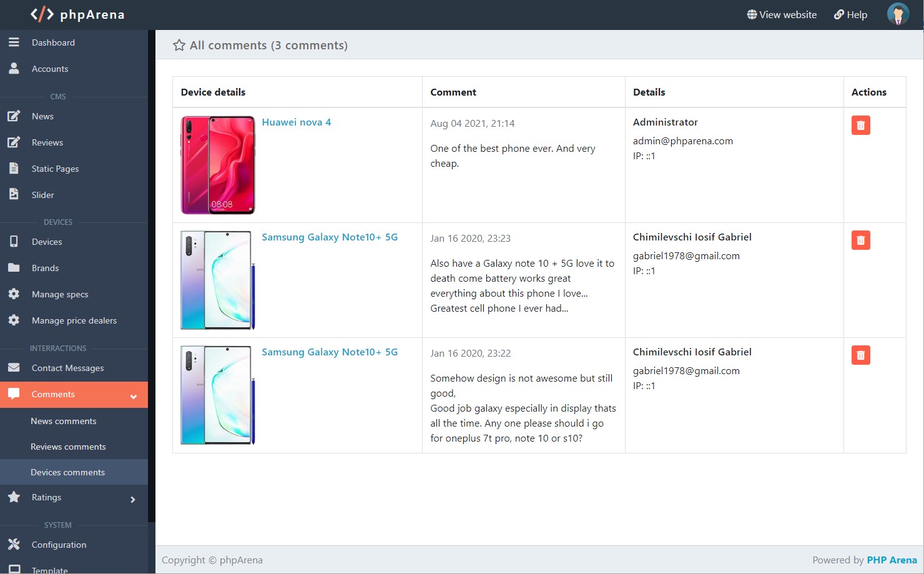Viewport: 924px width, 574px height.
Task: Click the Jan 16 2020, 23:23 timestamp
Action: 471,239
